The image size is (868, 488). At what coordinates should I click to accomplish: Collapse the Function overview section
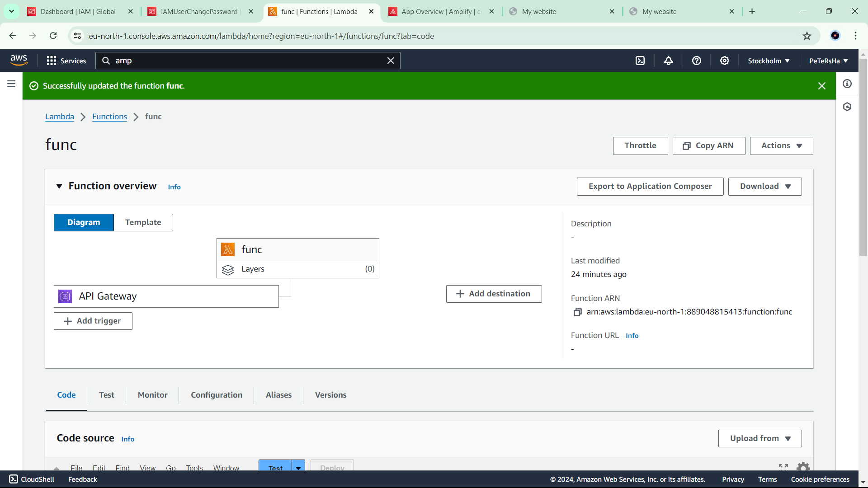59,186
